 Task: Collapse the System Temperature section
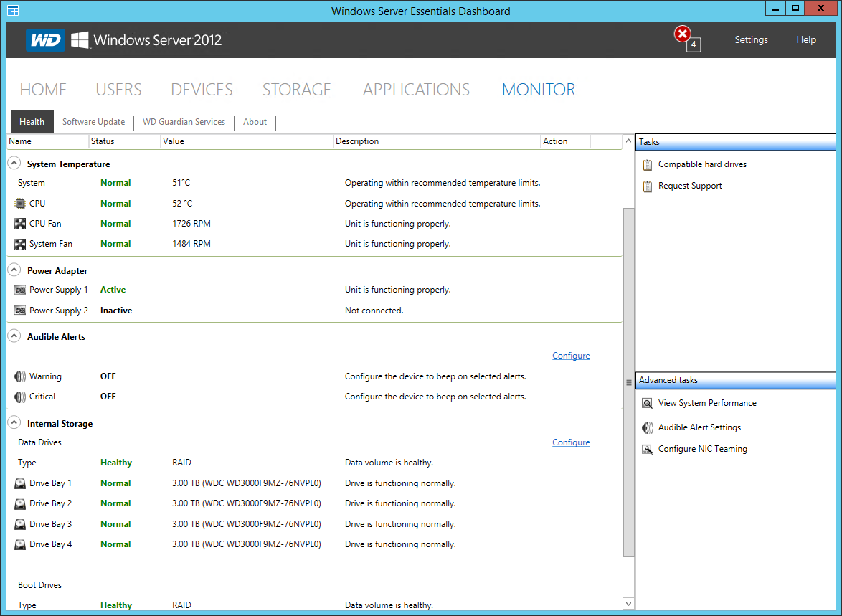pyautogui.click(x=14, y=164)
